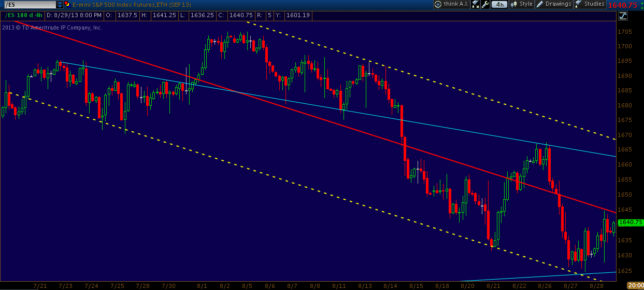Click the 8/5 date axis label

click(247, 286)
